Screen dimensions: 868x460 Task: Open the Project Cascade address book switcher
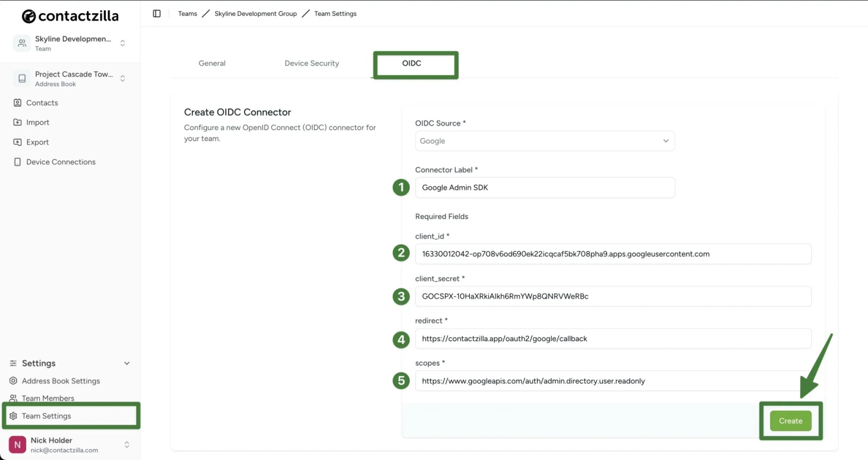123,78
